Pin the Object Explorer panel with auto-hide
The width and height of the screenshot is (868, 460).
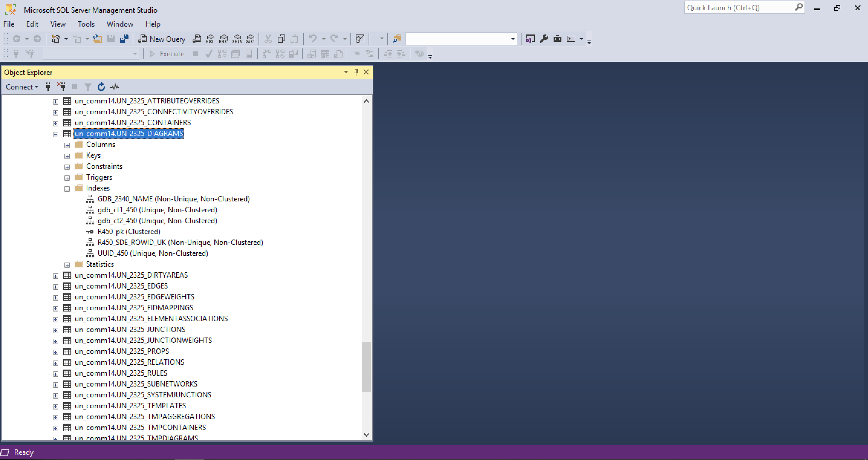point(356,72)
